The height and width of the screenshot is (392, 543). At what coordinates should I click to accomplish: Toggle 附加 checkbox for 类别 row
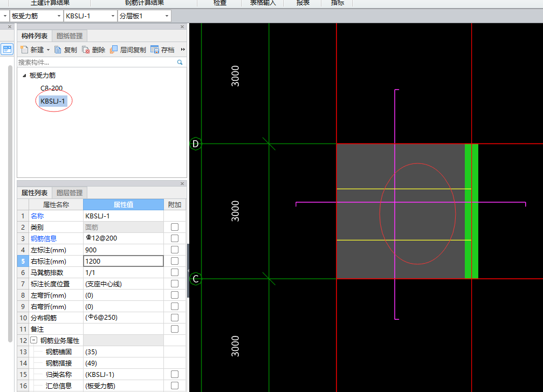pyautogui.click(x=175, y=227)
